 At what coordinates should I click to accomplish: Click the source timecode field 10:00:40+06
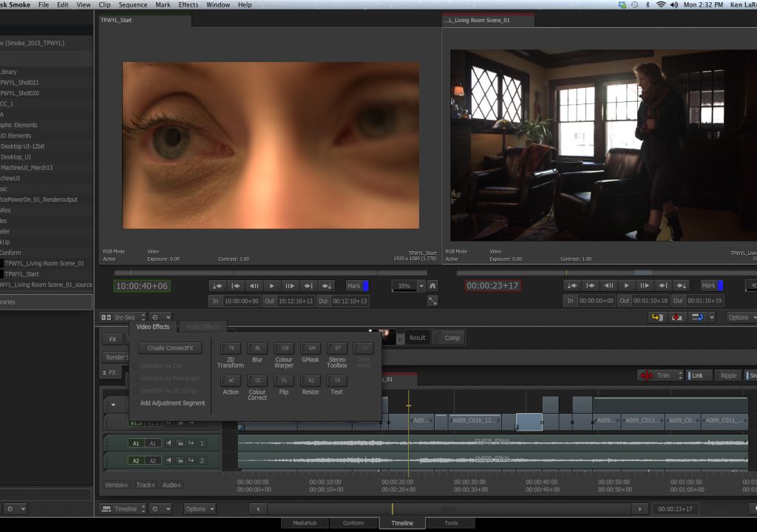click(x=142, y=286)
